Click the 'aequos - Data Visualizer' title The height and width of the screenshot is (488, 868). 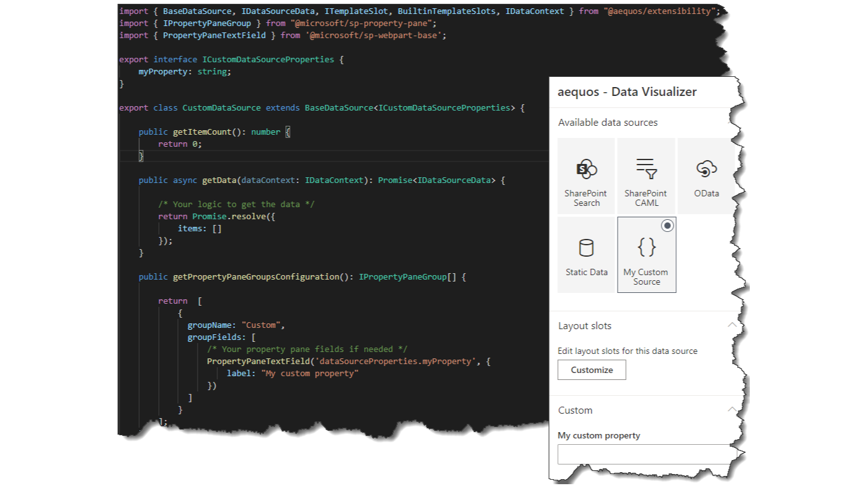627,91
